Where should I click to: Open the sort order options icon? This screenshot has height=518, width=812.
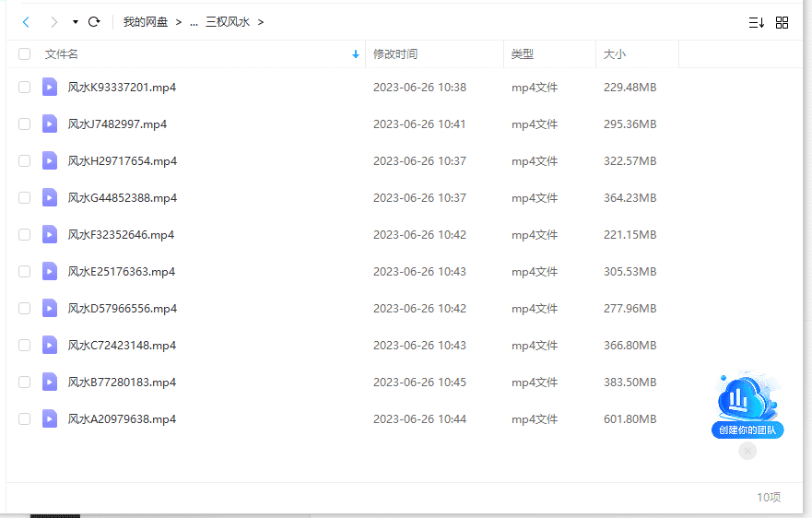756,22
